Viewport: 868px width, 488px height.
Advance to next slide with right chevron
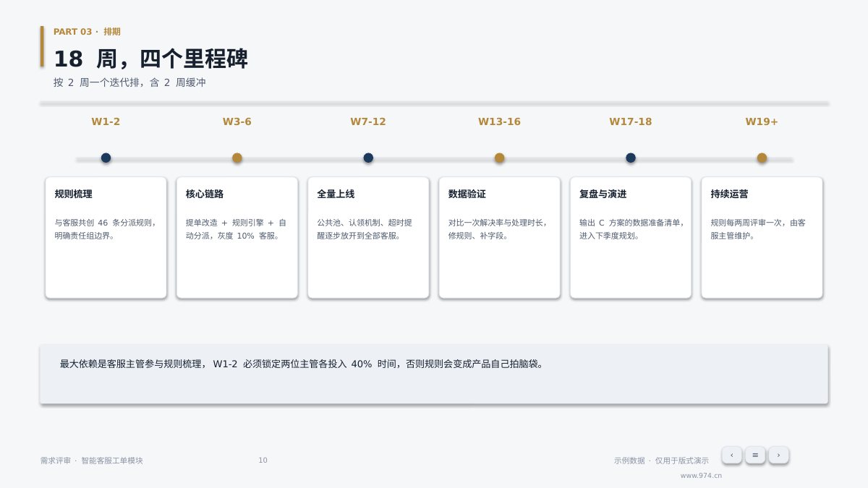[778, 455]
